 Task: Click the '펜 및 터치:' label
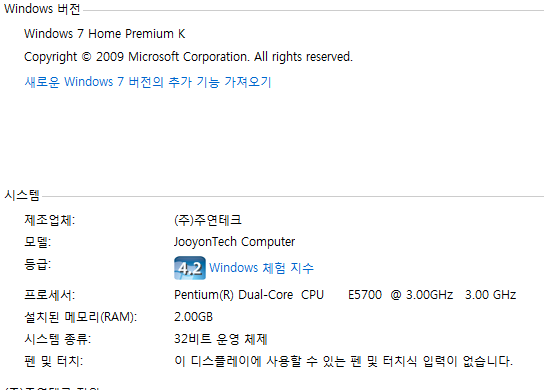coord(53,361)
